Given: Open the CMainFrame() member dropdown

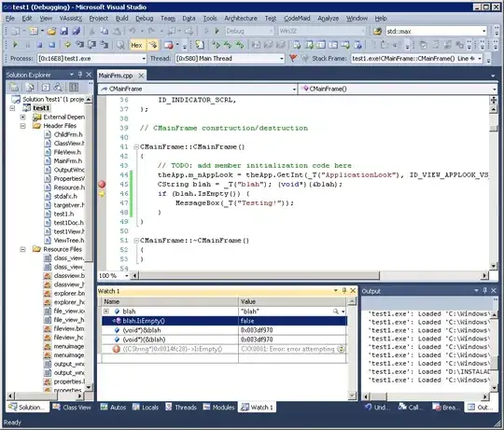Looking at the screenshot, I should click(x=495, y=89).
